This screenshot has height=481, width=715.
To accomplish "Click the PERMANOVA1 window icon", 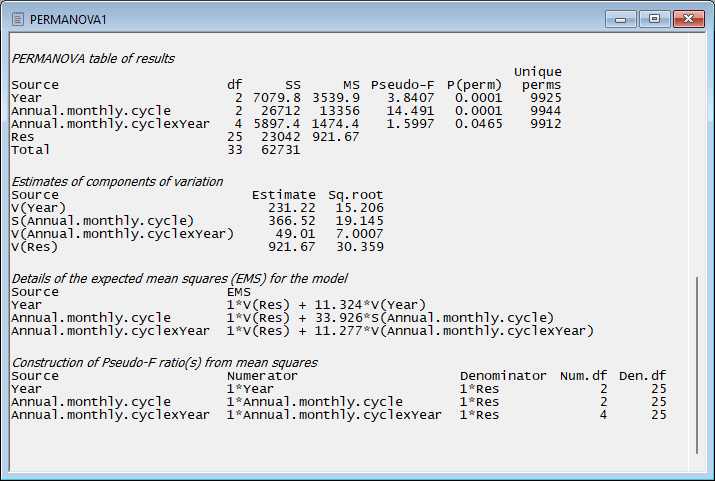I will point(17,19).
